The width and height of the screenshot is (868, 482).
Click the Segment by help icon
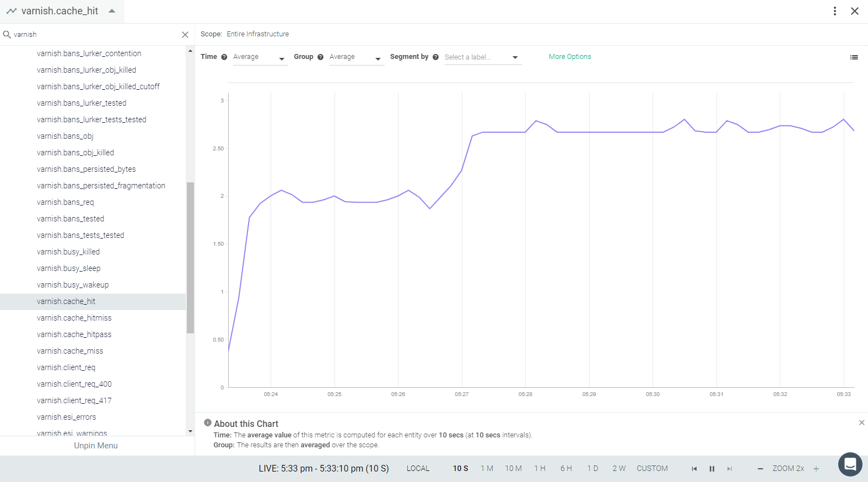[435, 57]
